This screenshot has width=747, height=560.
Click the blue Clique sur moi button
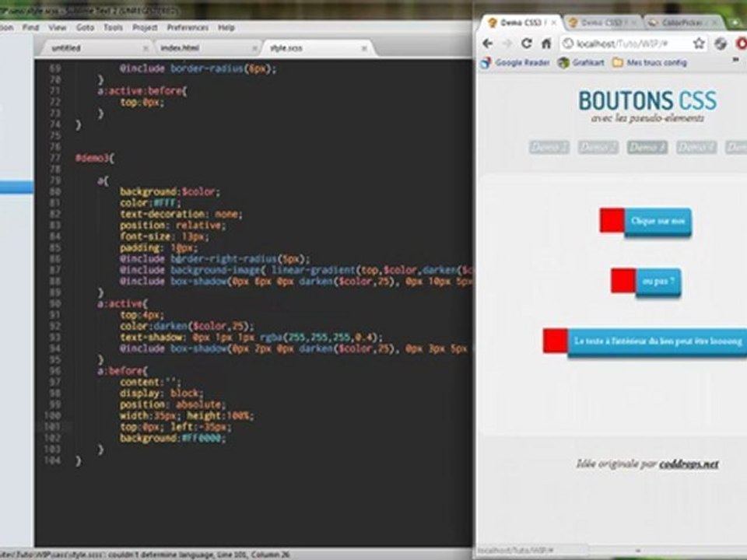tap(658, 221)
